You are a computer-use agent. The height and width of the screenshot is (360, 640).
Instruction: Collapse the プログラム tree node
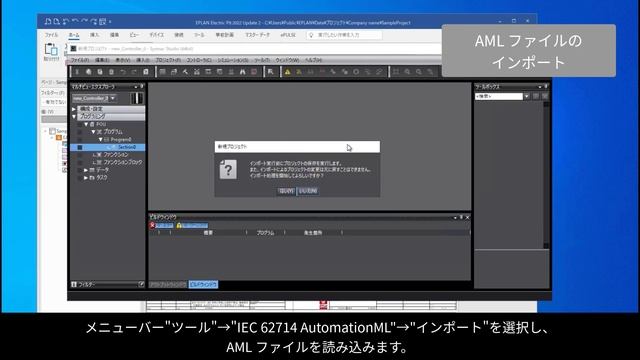(93, 132)
